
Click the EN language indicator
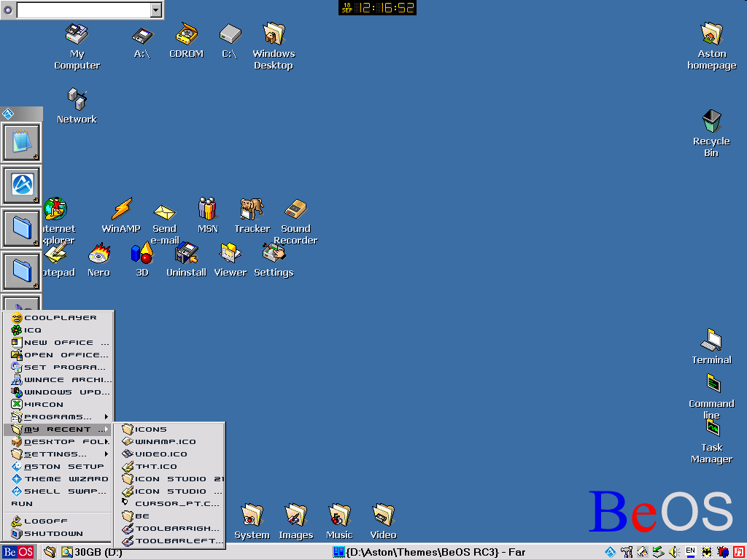[x=690, y=552]
